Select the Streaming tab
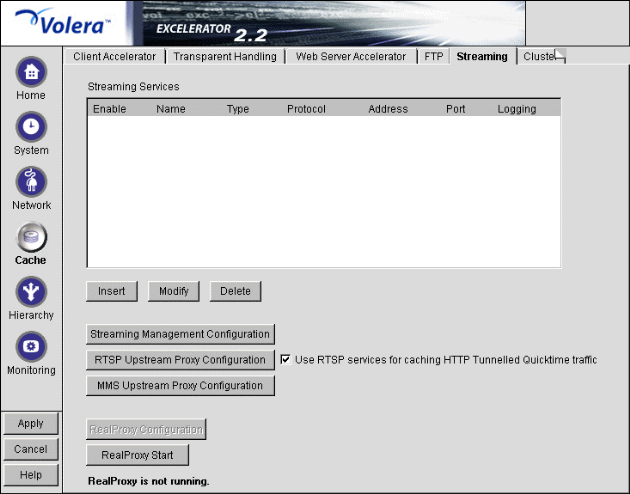 click(x=482, y=57)
